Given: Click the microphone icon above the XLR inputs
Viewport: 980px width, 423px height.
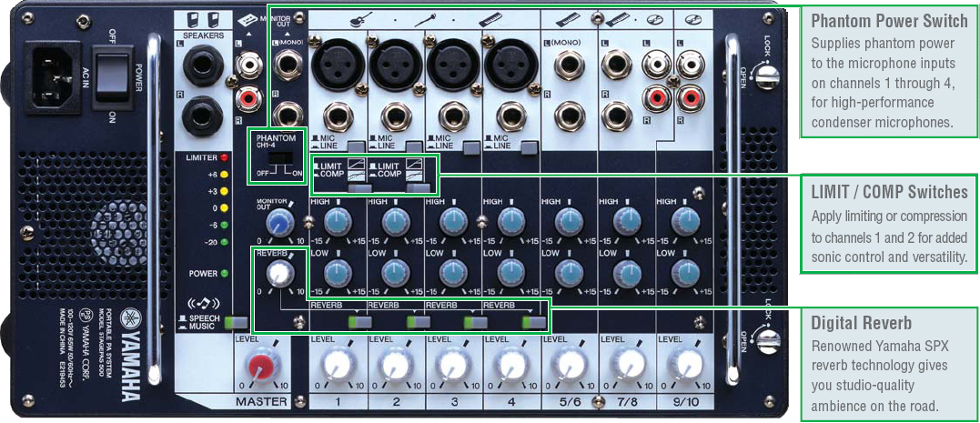Looking at the screenshot, I should coord(426,20).
